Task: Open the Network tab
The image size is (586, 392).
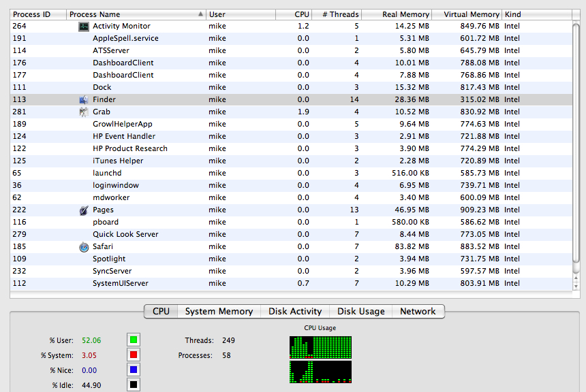Action: pos(418,312)
